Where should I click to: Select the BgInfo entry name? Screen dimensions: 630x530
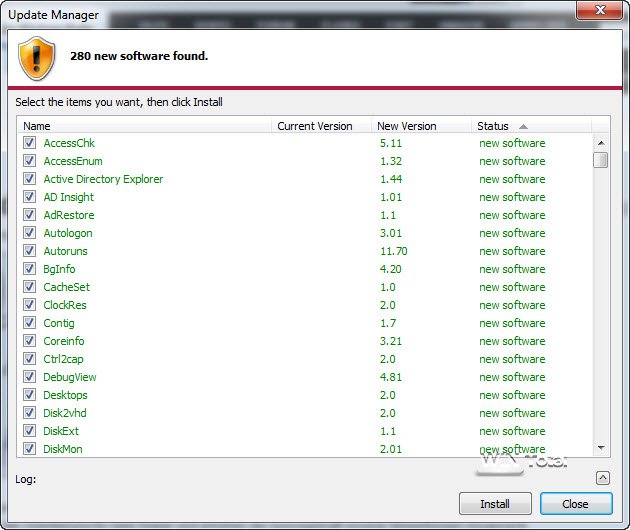[x=59, y=269]
